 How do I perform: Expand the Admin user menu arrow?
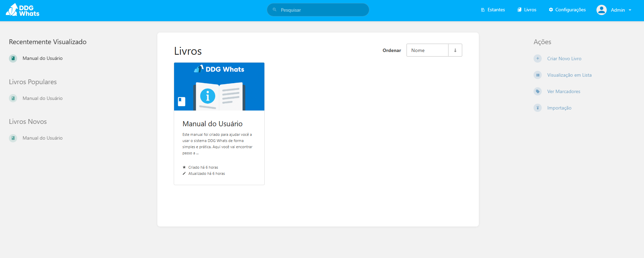point(630,10)
